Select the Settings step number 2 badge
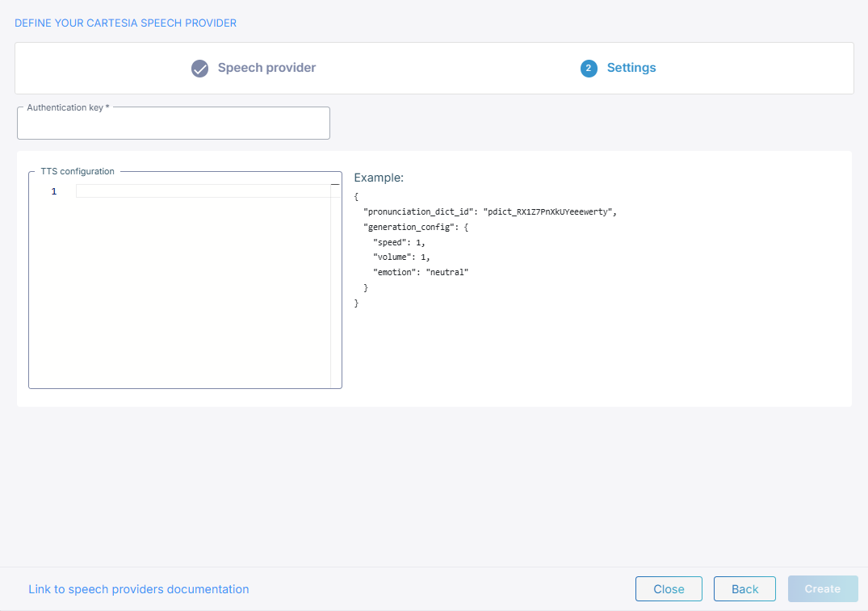The height and width of the screenshot is (611, 868). pyautogui.click(x=589, y=69)
